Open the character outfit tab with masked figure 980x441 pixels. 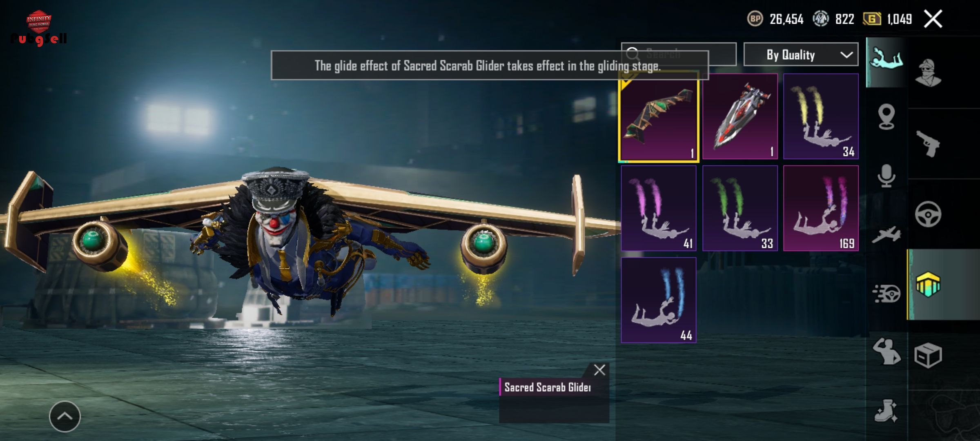928,73
